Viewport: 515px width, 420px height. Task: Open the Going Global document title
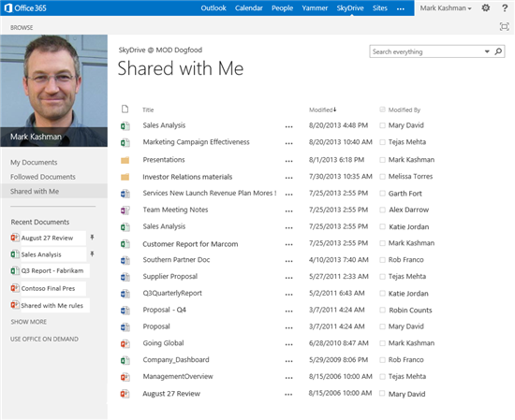(163, 343)
